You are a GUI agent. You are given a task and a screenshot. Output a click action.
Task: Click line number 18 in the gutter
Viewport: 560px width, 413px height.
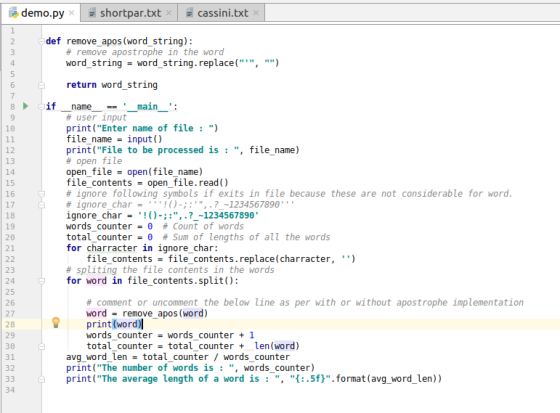pyautogui.click(x=10, y=216)
